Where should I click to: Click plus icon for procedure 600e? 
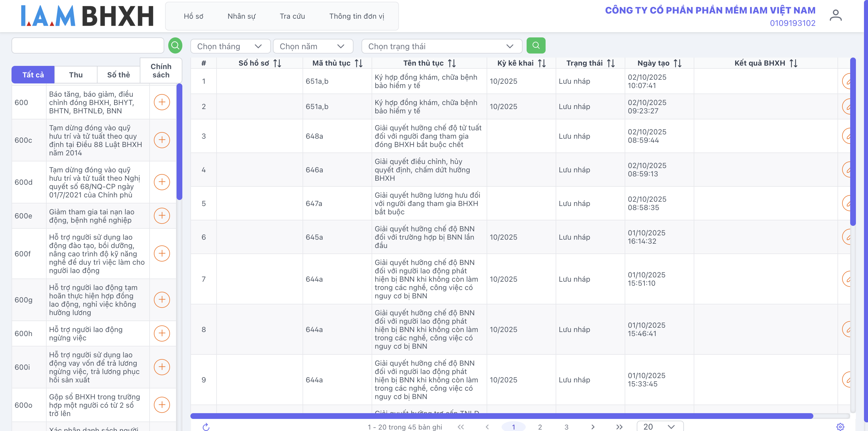coord(162,216)
